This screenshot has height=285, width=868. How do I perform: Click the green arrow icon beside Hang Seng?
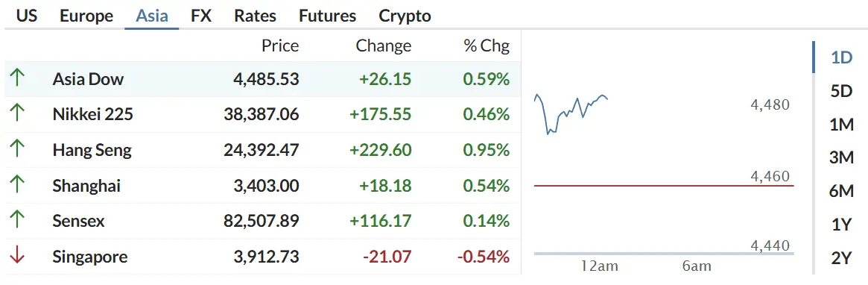click(x=17, y=149)
